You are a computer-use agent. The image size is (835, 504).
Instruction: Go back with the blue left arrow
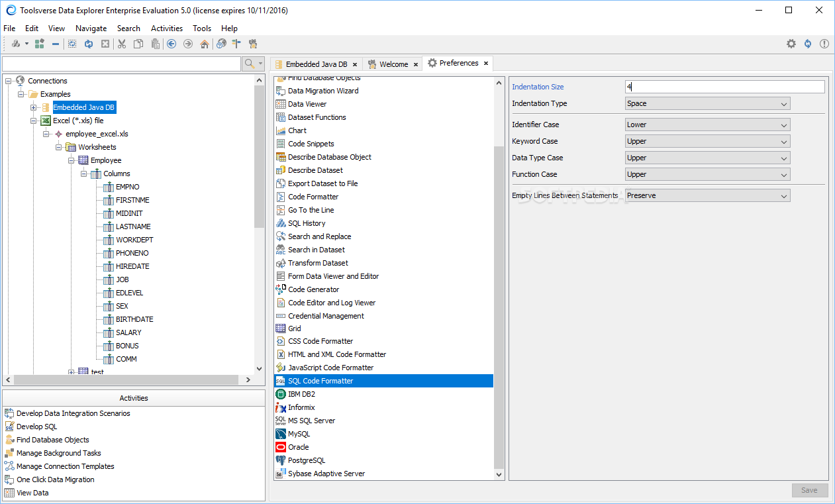(172, 44)
